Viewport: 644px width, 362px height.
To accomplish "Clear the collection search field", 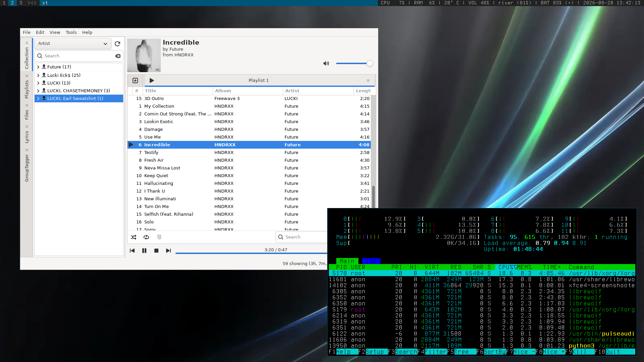I will (x=118, y=56).
